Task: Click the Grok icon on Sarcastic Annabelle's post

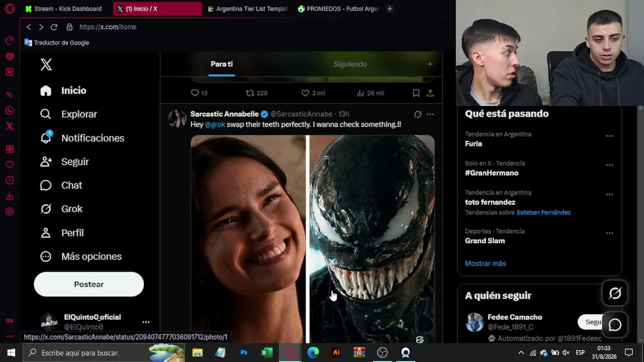Action: coord(418,114)
